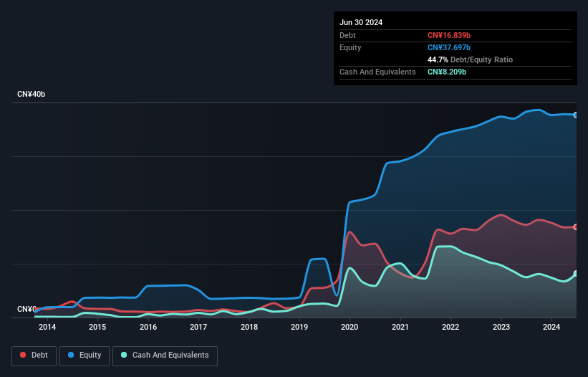Click the 2018 x-axis label
Viewport: 588px width, 377px height.
point(249,327)
